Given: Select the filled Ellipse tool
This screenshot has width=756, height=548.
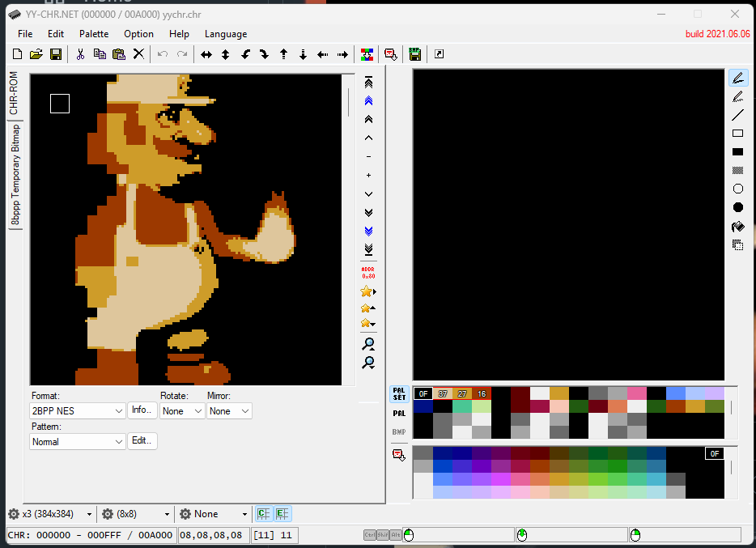Looking at the screenshot, I should pos(738,207).
